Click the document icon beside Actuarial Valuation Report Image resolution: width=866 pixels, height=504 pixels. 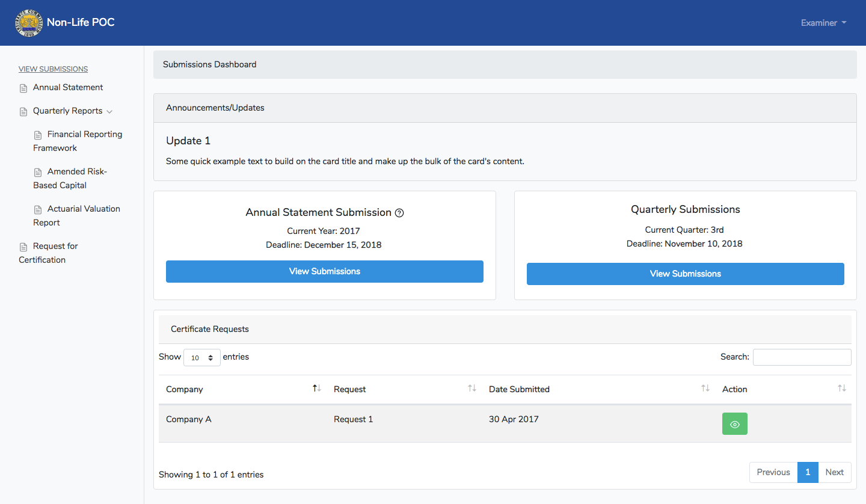pyautogui.click(x=38, y=210)
